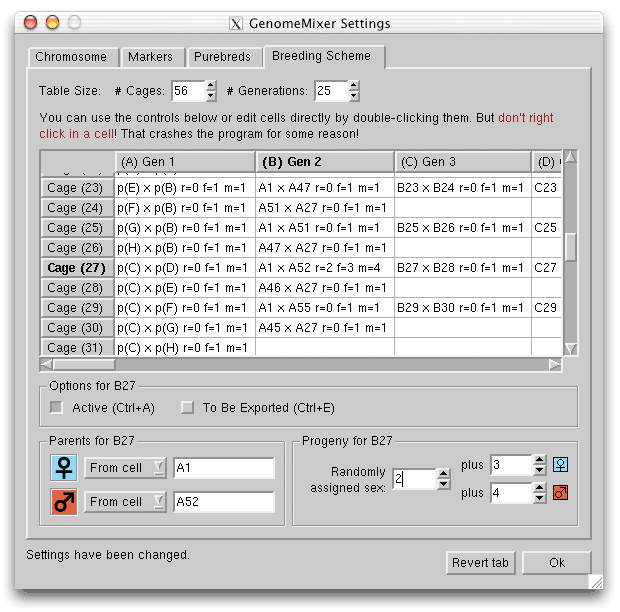This screenshot has height=612, width=620.
Task: Click the female parent icon
Action: click(x=64, y=468)
